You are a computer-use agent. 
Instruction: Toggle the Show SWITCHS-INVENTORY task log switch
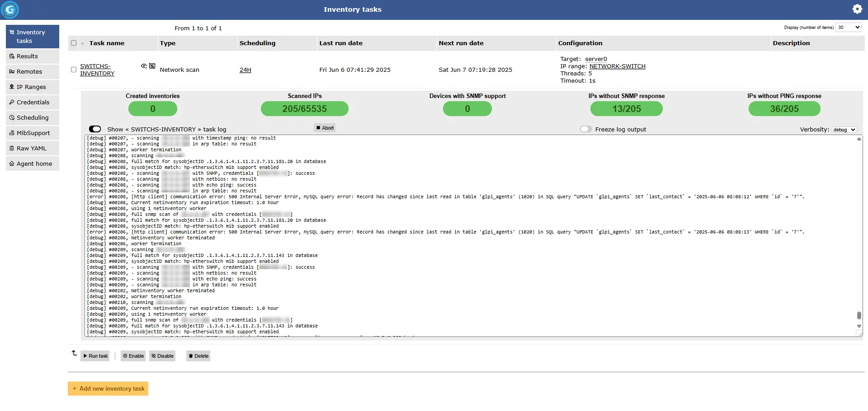pos(95,129)
